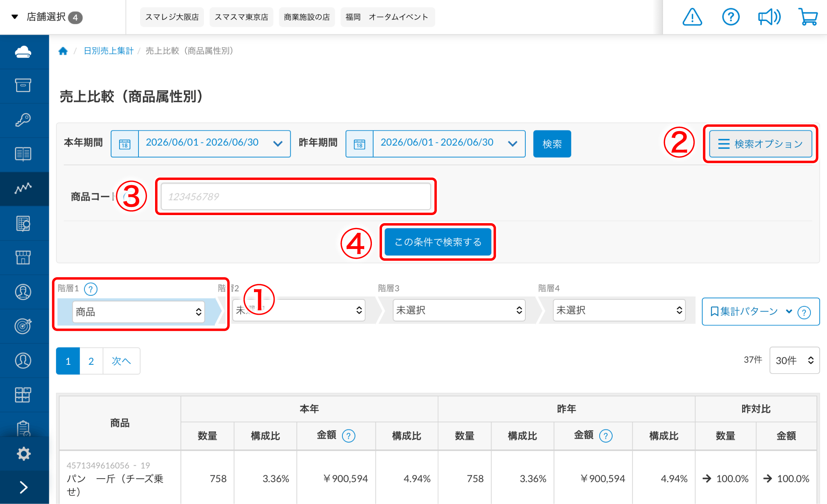This screenshot has width=827, height=504.
Task: Click the cloud icon in the sidebar
Action: [x=23, y=52]
